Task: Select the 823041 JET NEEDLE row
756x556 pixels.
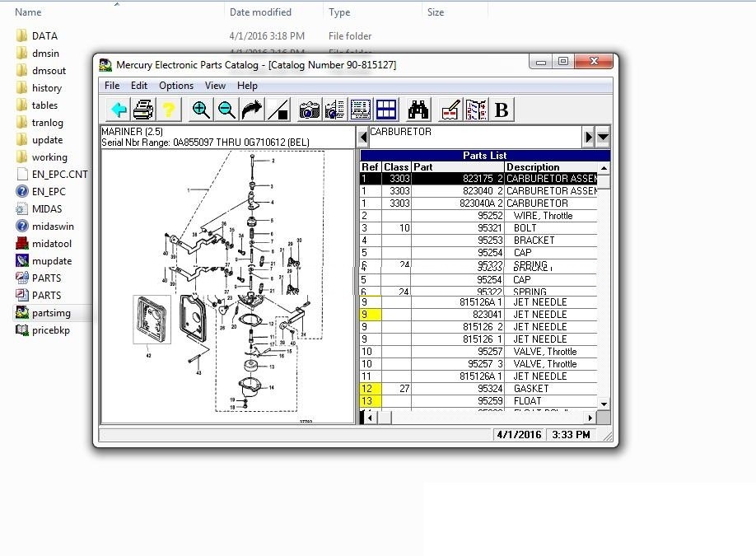Action: (x=478, y=315)
